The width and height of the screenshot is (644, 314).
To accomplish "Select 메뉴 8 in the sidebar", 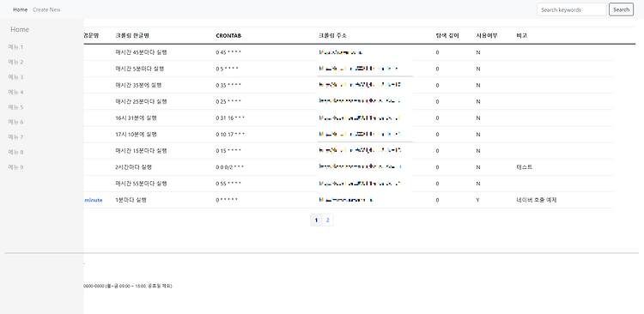I will point(16,152).
